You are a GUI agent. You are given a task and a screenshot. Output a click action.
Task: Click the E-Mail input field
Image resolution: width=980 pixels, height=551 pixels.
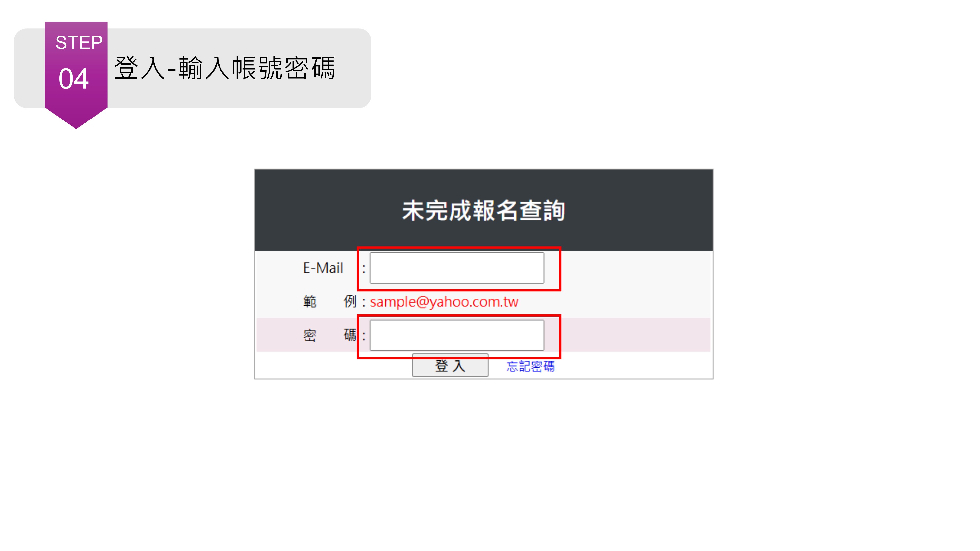tap(456, 268)
